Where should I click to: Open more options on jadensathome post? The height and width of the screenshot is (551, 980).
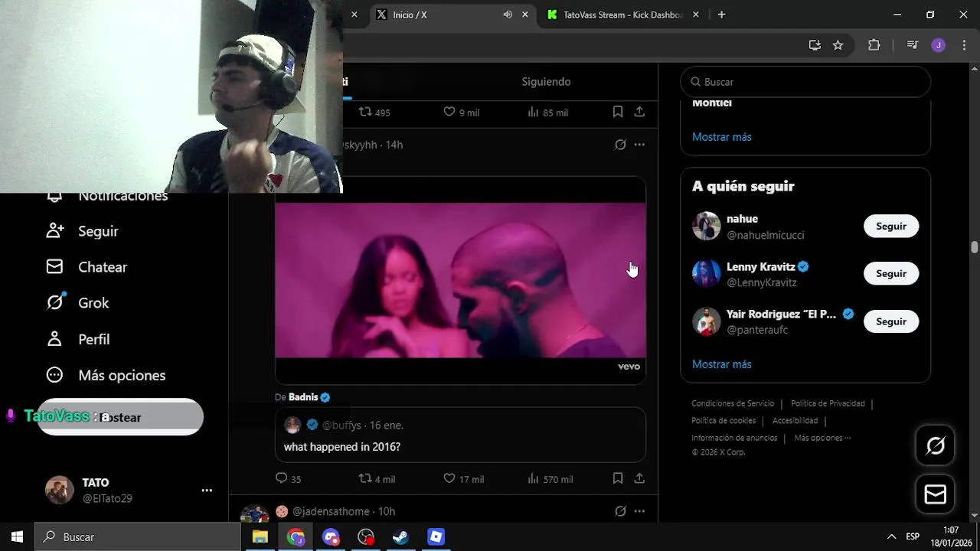click(x=639, y=511)
